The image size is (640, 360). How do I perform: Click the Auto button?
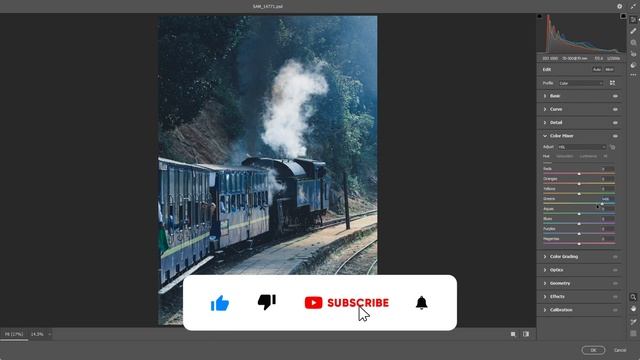tap(597, 70)
